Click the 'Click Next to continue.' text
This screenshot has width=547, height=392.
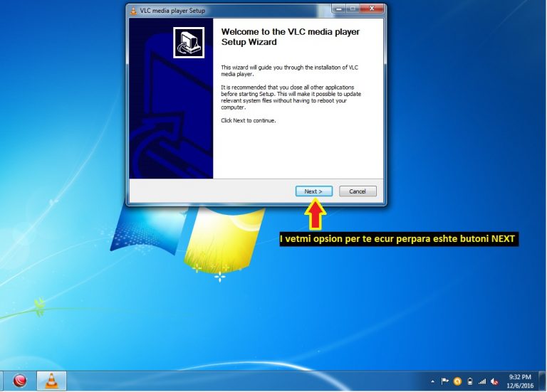249,120
